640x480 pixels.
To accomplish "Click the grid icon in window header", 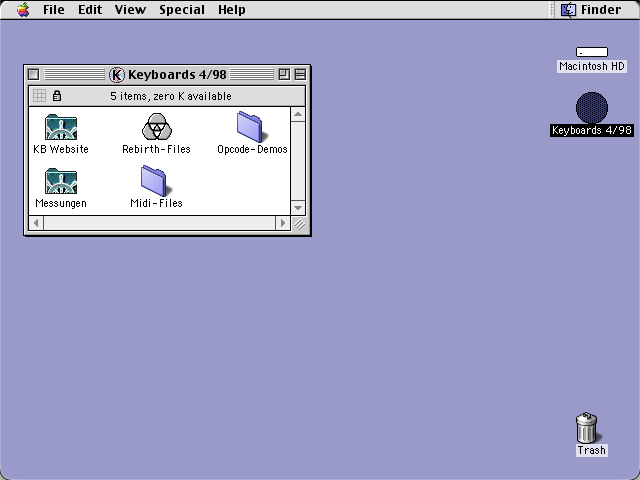I will 39,96.
